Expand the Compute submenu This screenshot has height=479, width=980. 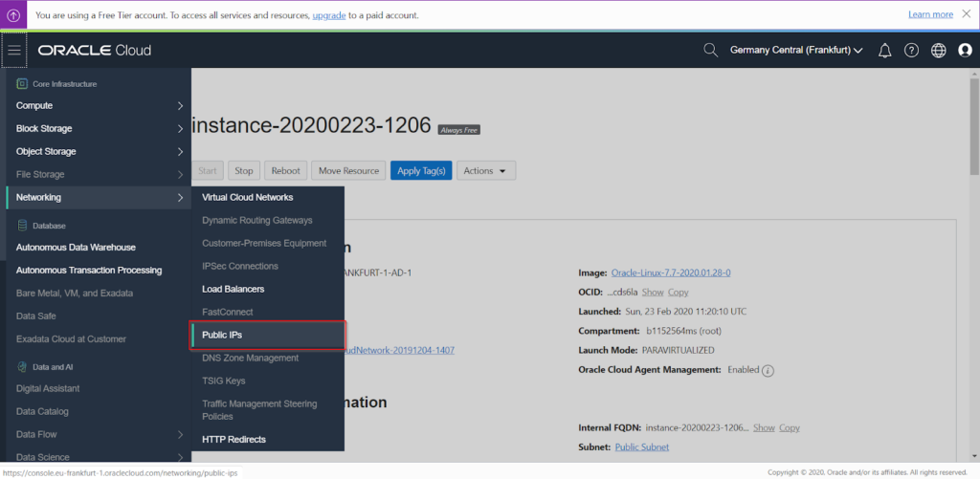coord(98,105)
